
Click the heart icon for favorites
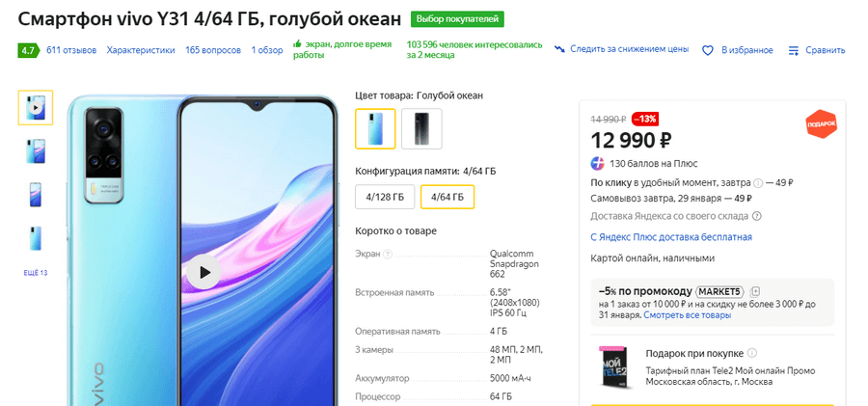pyautogui.click(x=707, y=50)
